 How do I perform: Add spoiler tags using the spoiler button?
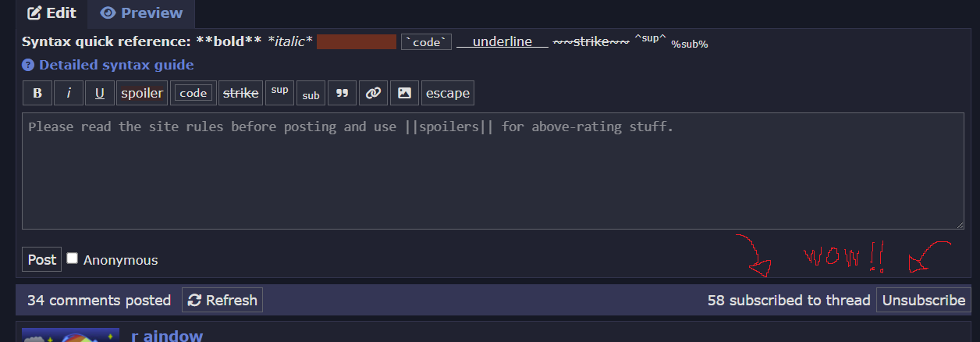[x=142, y=93]
